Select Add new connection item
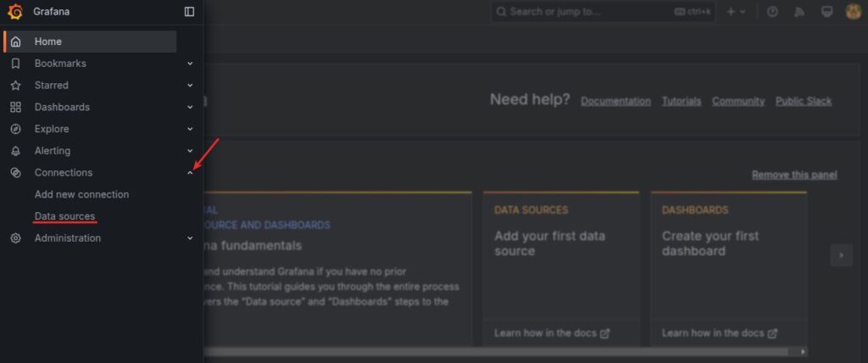Image resolution: width=868 pixels, height=363 pixels. tap(81, 194)
